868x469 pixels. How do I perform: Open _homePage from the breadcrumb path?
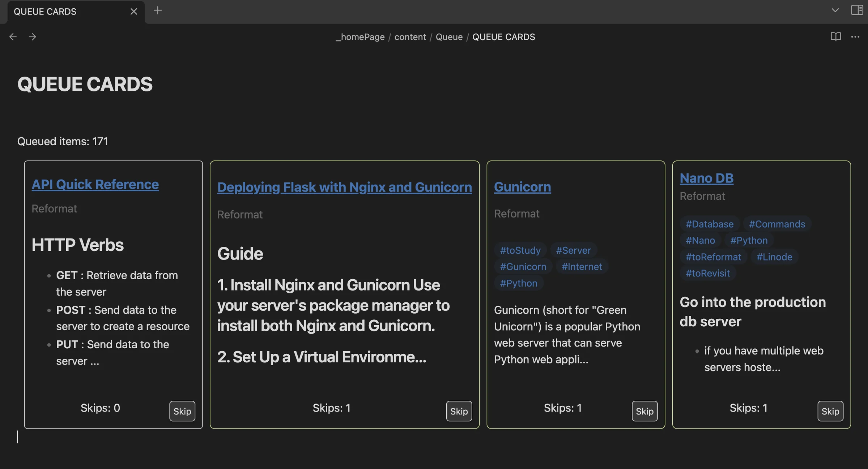(360, 36)
